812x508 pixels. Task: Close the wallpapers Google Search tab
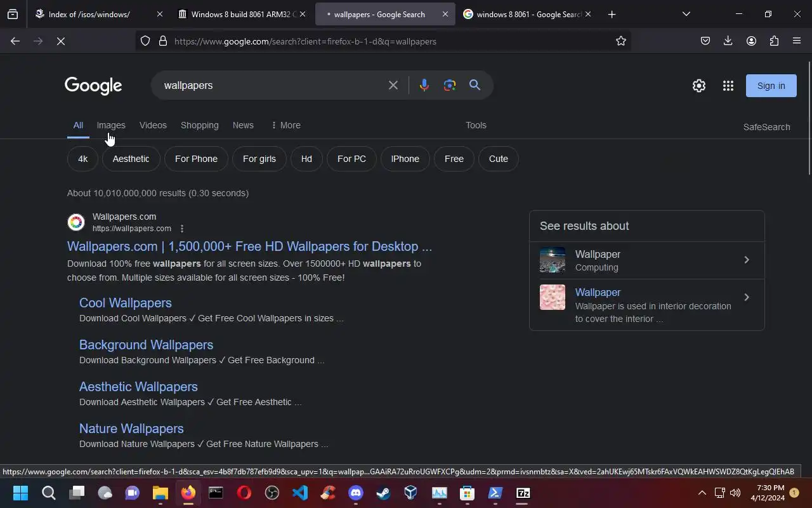[x=445, y=14]
